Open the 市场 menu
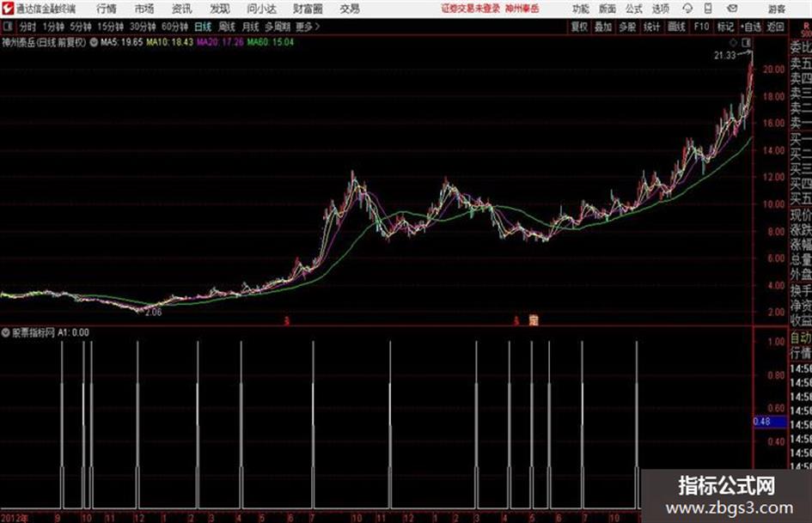 pyautogui.click(x=144, y=9)
